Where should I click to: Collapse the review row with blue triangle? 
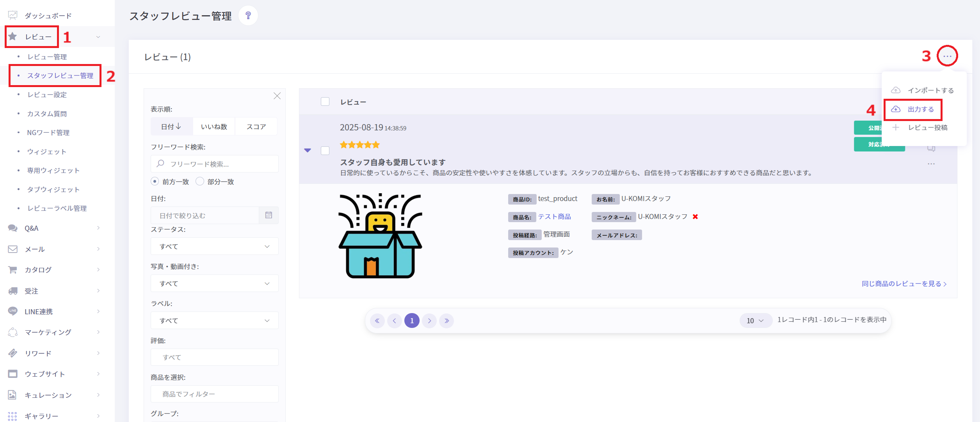click(x=308, y=150)
